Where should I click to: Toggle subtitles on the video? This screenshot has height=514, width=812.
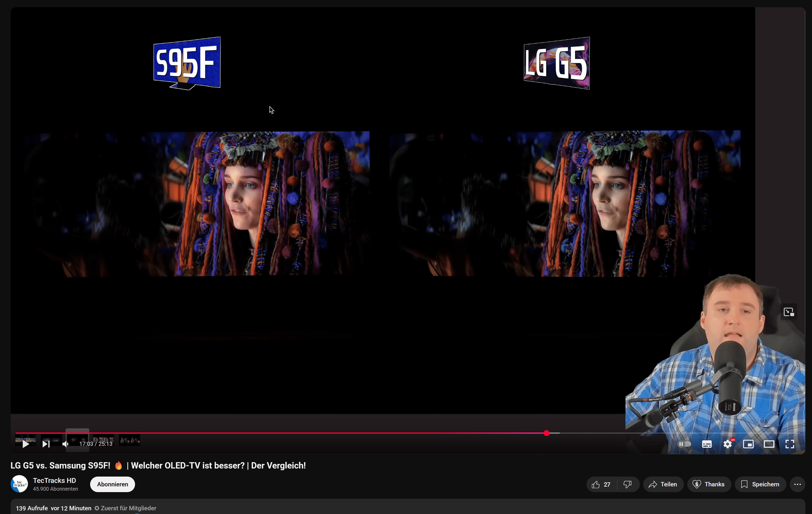[x=707, y=444]
